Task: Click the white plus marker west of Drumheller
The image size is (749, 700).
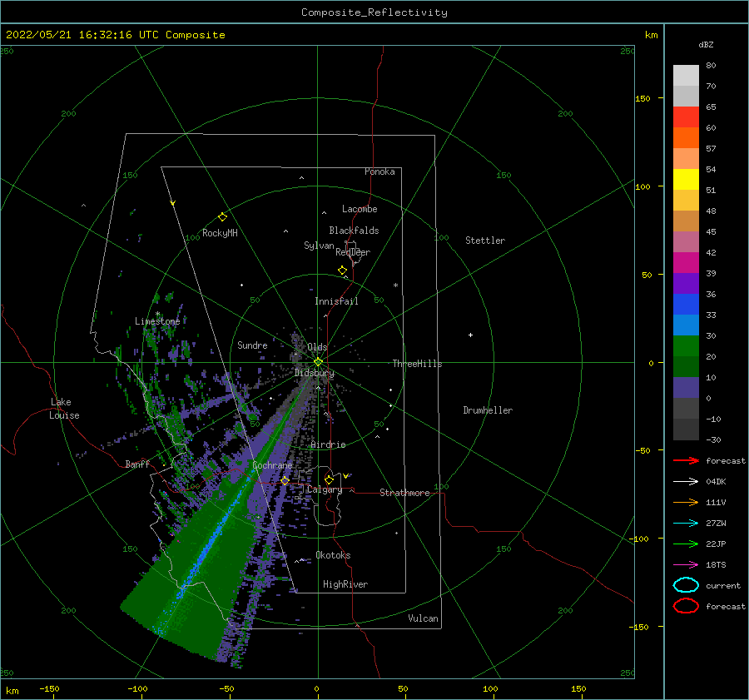Action: 470,335
